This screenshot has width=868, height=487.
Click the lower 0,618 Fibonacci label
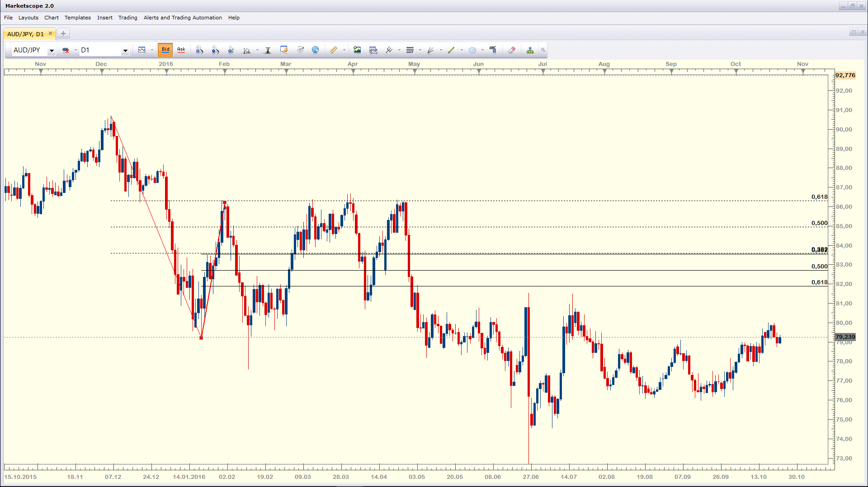tap(819, 282)
